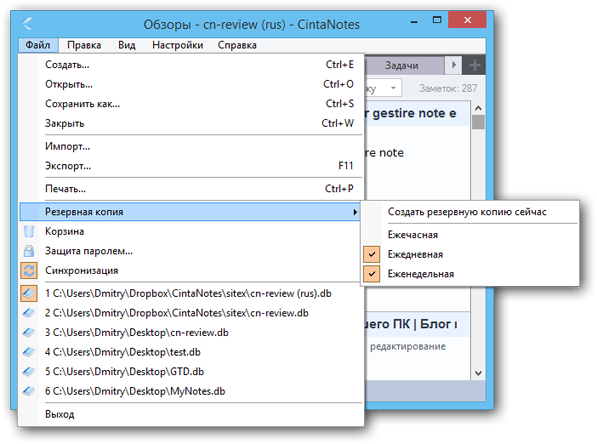Select Закрыть menu entry

pyautogui.click(x=190, y=123)
